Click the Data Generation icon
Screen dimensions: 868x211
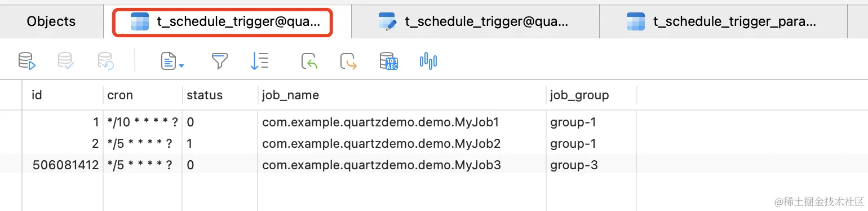pyautogui.click(x=388, y=61)
